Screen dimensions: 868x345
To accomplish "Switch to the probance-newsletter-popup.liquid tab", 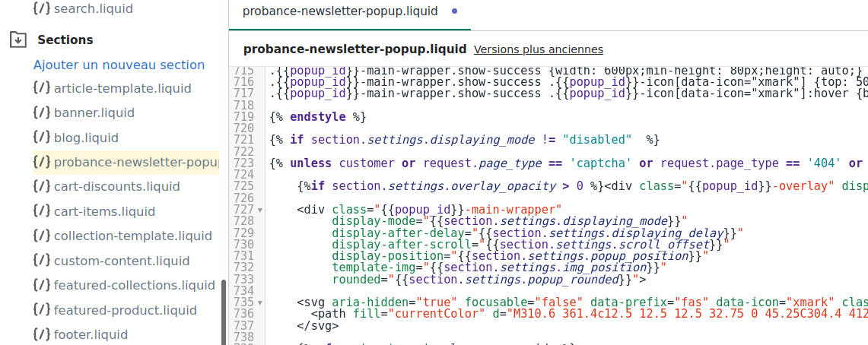I will (339, 11).
